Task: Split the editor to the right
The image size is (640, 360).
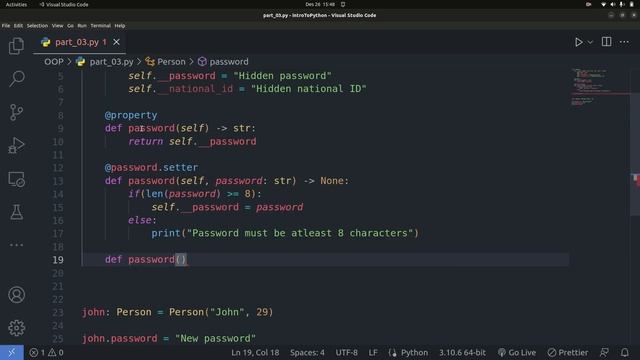Action: click(607, 42)
